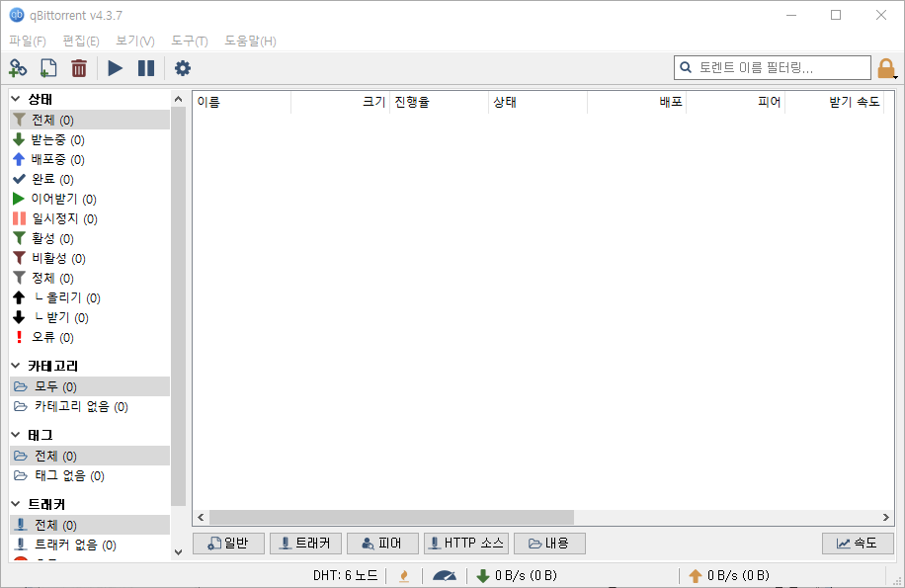Screen dimensions: 905x588
Task: Click the torrent name filter input field
Action: [x=773, y=67]
